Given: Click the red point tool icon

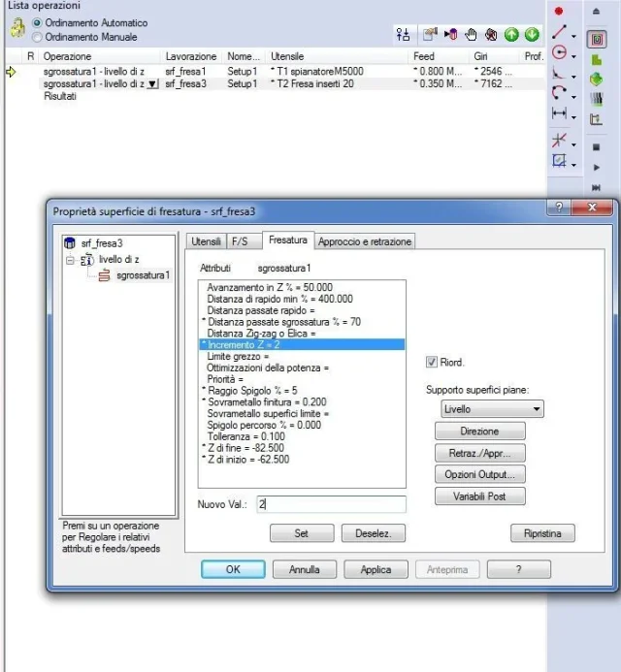Looking at the screenshot, I should [559, 11].
